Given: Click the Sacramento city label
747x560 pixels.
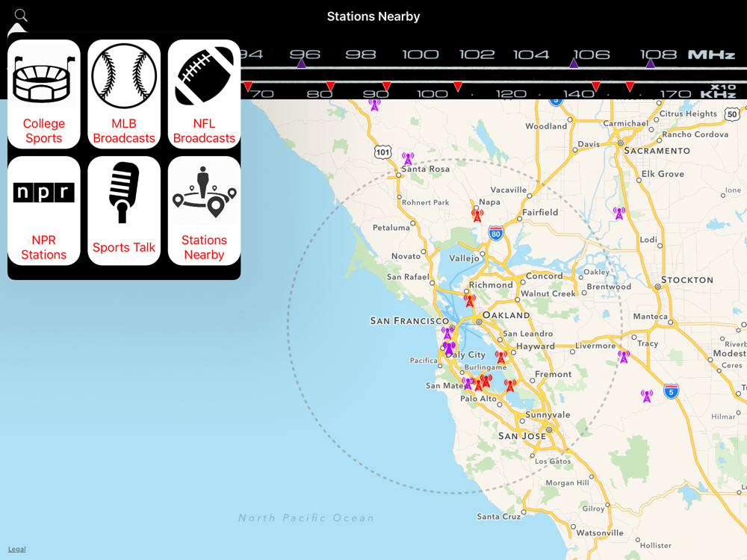Looking at the screenshot, I should point(657,151).
